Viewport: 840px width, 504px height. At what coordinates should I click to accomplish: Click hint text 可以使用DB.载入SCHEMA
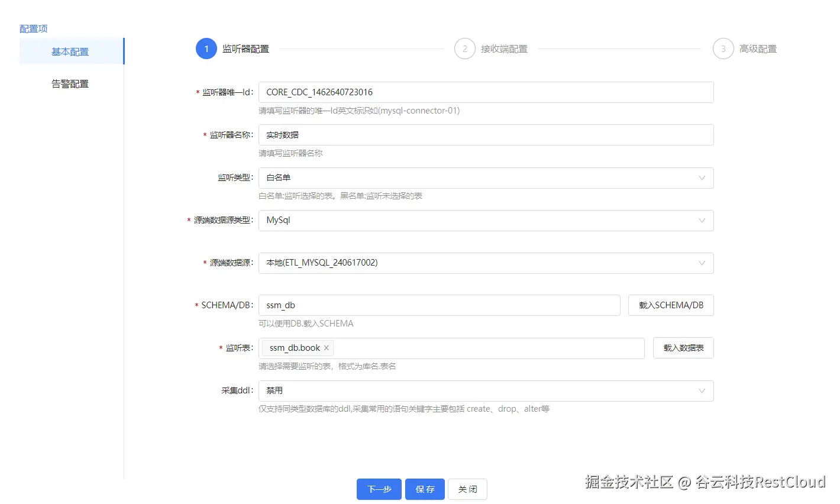(306, 324)
